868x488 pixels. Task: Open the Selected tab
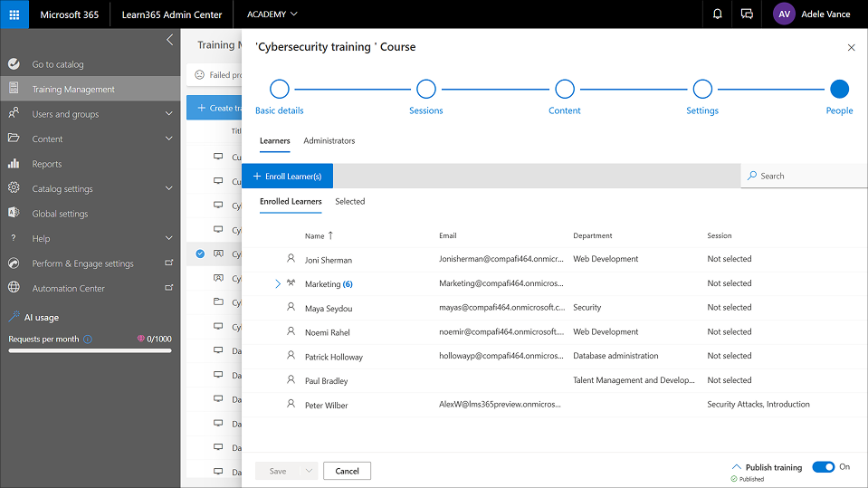[x=350, y=202]
